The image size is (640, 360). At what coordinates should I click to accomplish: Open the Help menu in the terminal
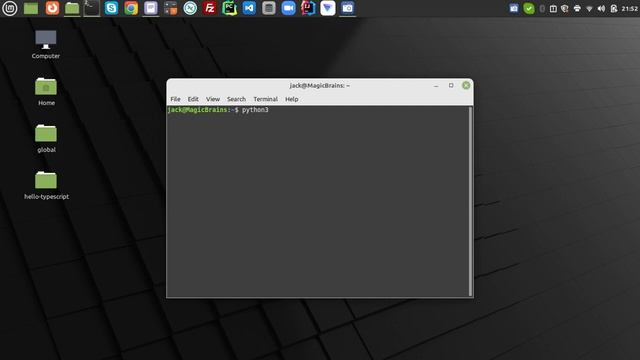[x=291, y=99]
